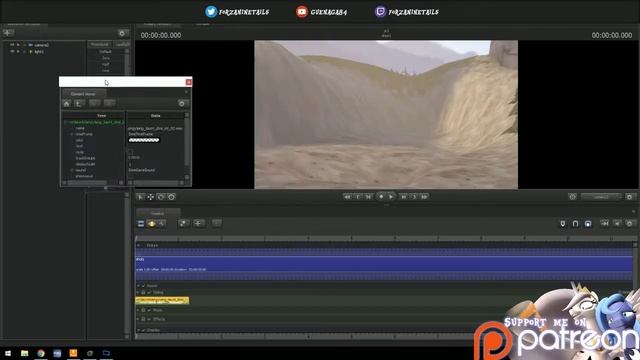Toggle the mute checkbox in Data column
Image resolution: width=640 pixels, height=360 pixels.
tap(130, 152)
